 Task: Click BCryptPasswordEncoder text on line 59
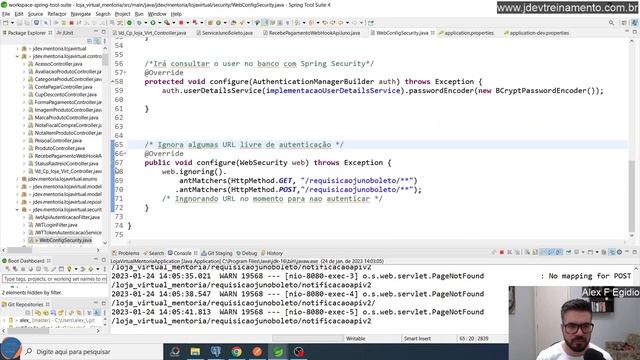pos(541,91)
